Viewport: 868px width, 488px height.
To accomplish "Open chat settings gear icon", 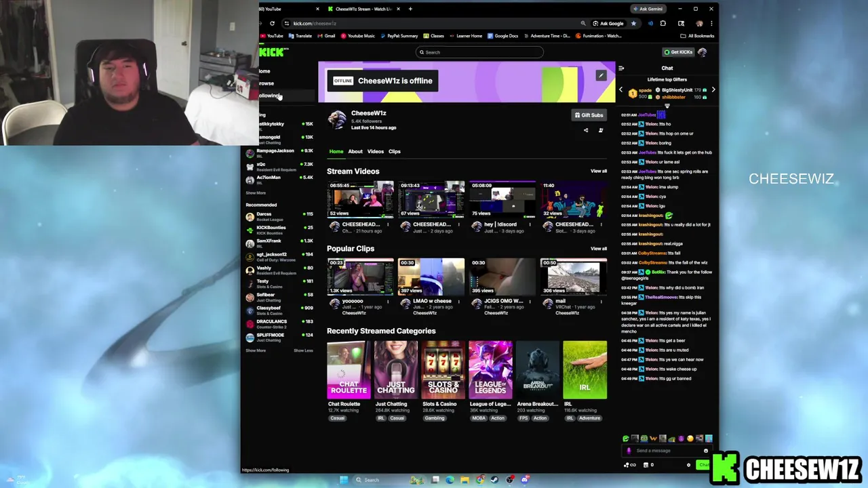I will tap(688, 465).
